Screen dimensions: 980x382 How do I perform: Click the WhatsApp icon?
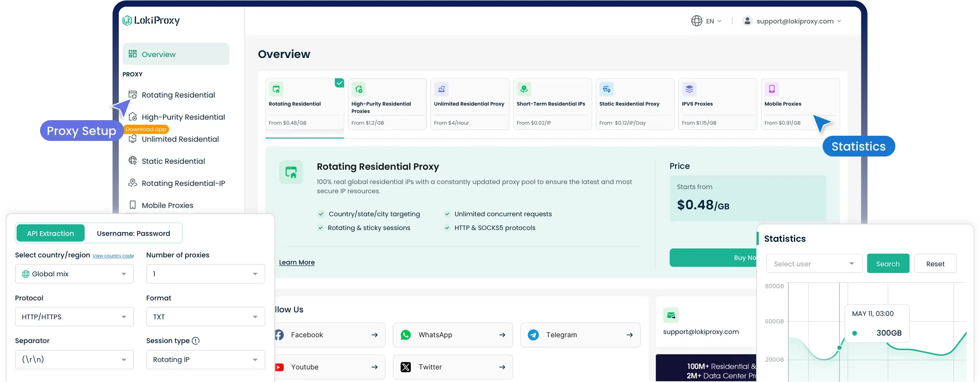(405, 335)
